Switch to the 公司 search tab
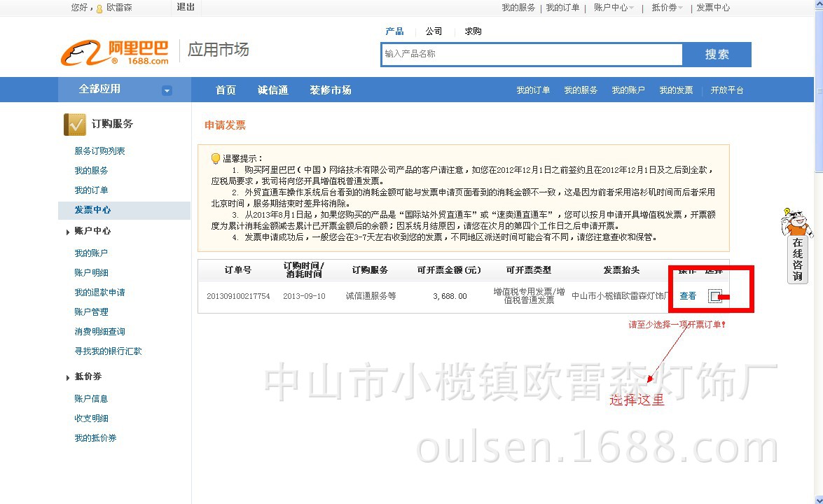This screenshot has width=823, height=504. point(433,31)
